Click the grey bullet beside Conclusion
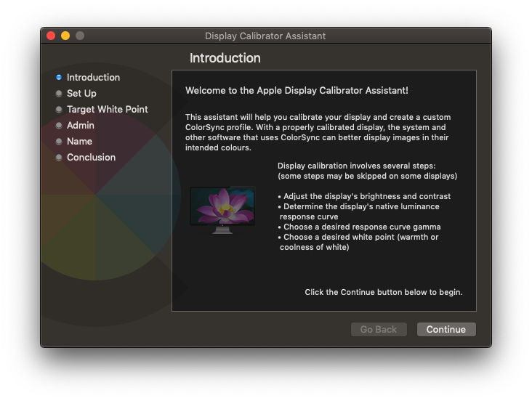Image resolution: width=532 pixels, height=401 pixels. pyautogui.click(x=59, y=158)
